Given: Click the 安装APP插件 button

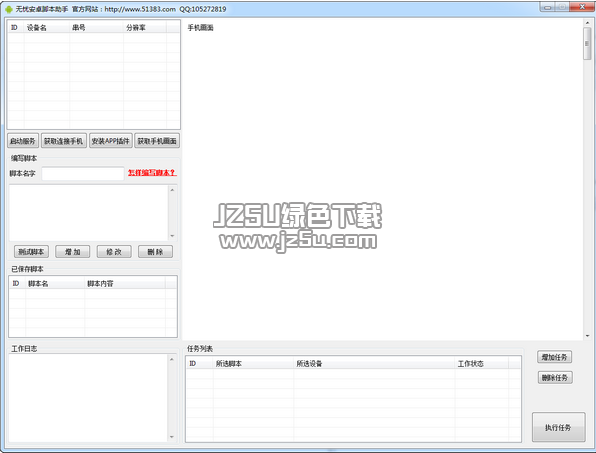Looking at the screenshot, I should [111, 141].
